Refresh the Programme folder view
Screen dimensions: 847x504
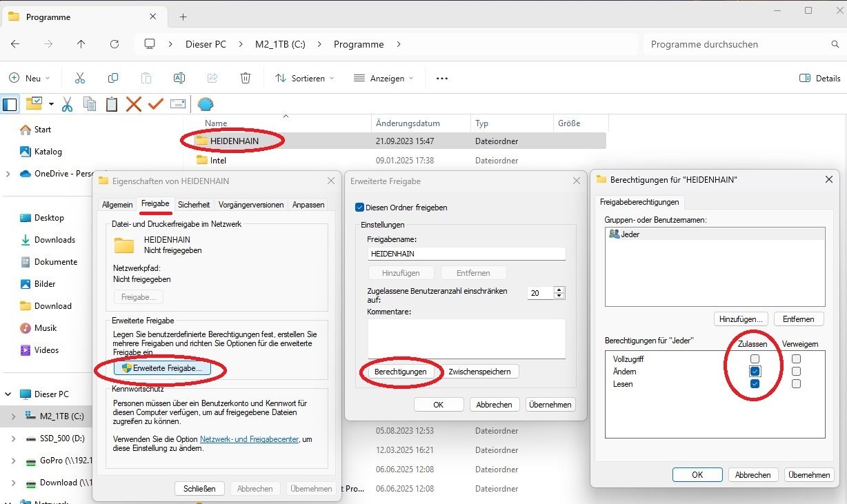coord(114,44)
